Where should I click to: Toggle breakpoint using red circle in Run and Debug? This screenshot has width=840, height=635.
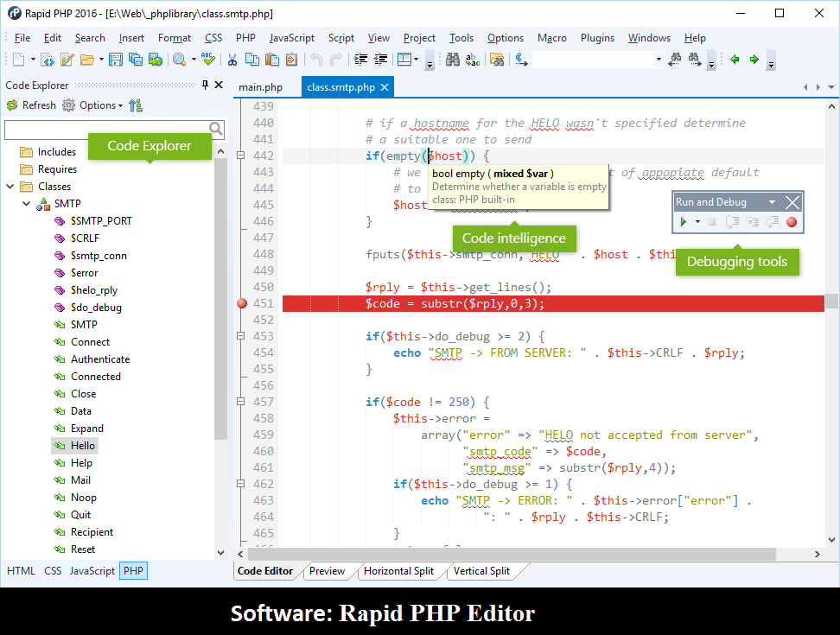(x=792, y=222)
